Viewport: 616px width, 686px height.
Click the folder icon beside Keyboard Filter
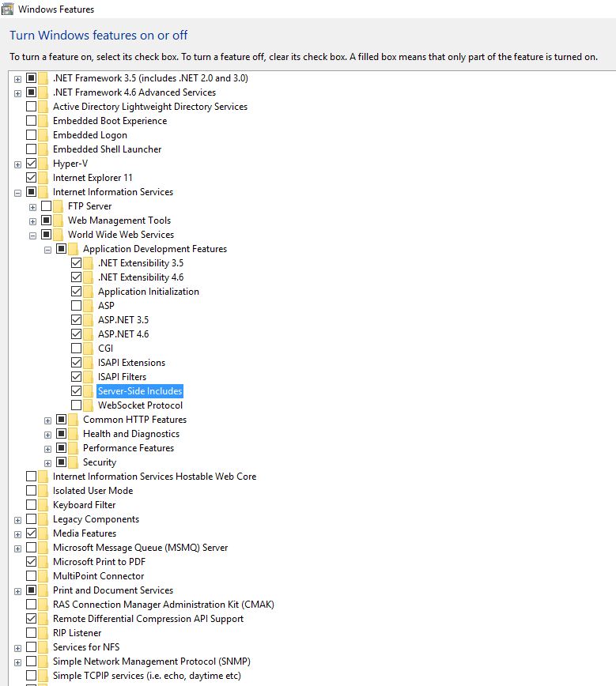point(43,505)
